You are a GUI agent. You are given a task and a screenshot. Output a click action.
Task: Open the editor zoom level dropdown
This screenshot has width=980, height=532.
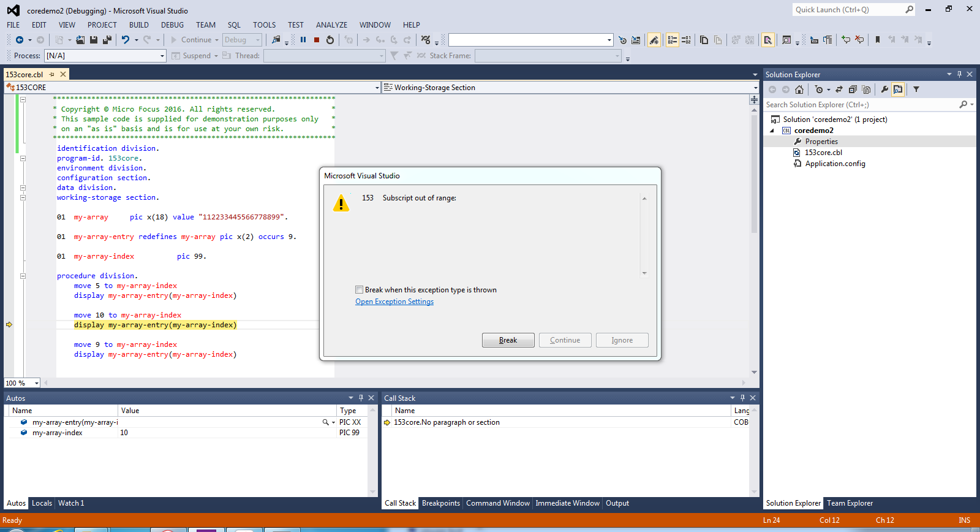[x=36, y=383]
